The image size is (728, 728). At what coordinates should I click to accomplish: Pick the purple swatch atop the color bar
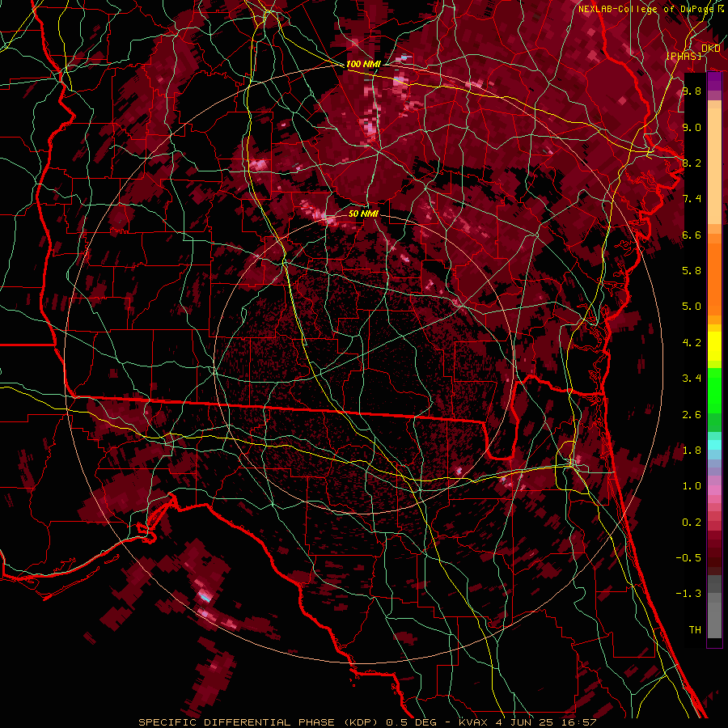714,81
